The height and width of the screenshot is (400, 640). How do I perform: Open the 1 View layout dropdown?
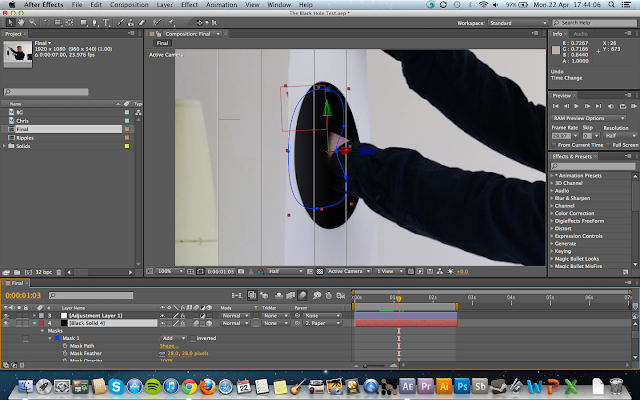(x=389, y=271)
